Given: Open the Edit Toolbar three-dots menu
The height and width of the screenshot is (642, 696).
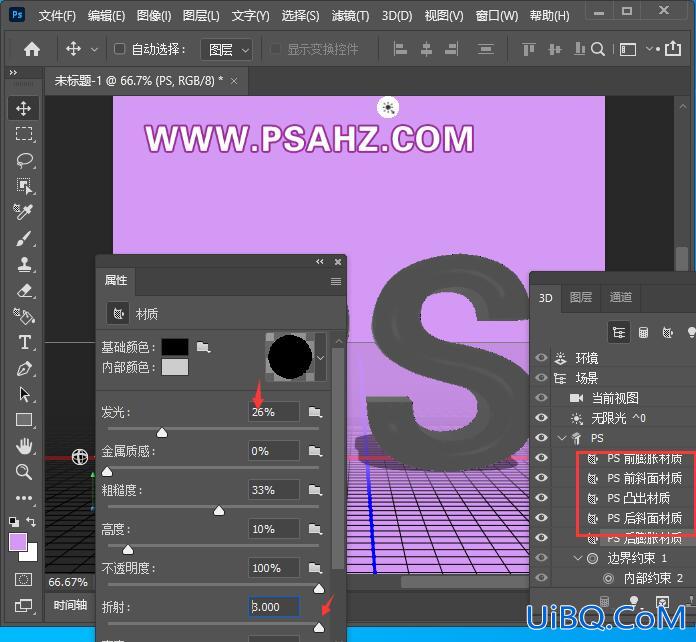Looking at the screenshot, I should tap(24, 498).
